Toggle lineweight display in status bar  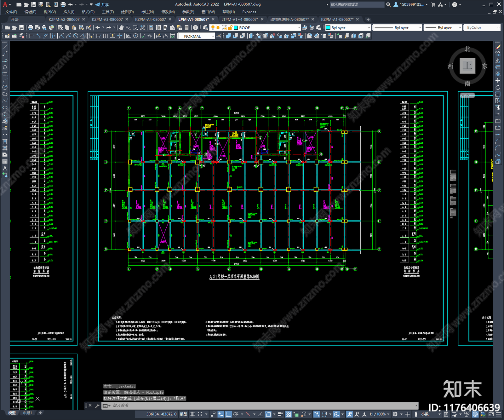pos(280,414)
